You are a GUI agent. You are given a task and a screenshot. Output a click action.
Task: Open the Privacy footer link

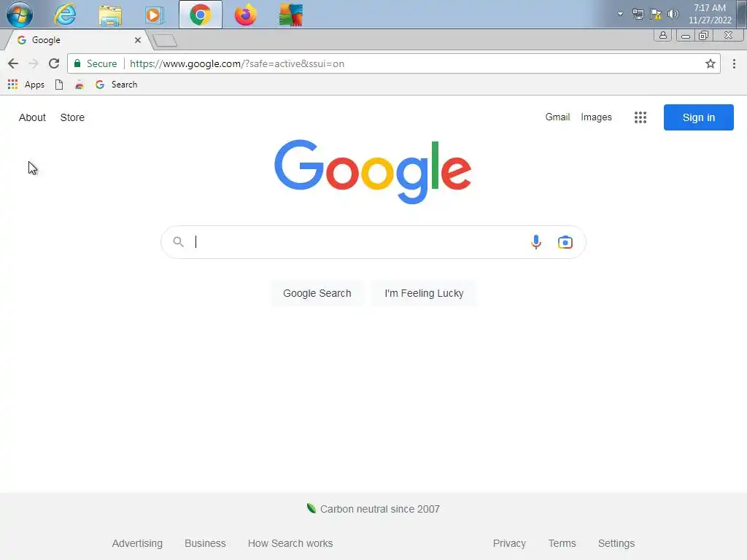coord(509,543)
